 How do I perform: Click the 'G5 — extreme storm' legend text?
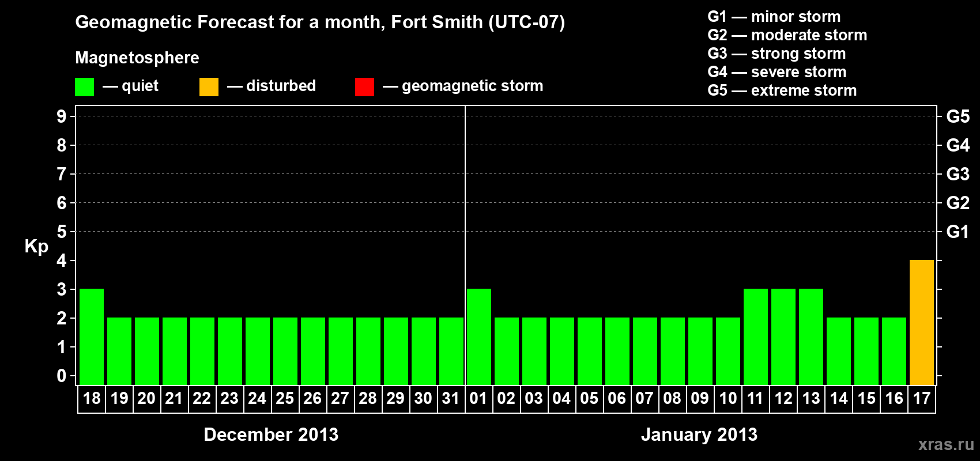[x=782, y=90]
